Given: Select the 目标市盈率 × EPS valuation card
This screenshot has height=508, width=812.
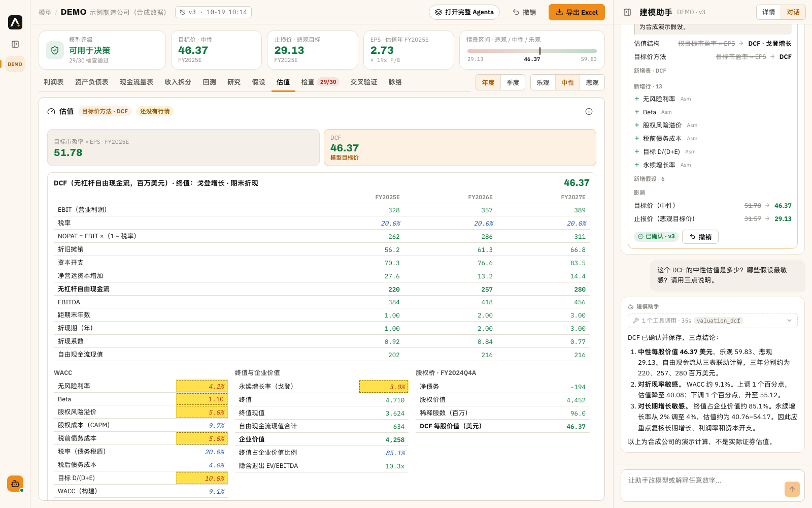Looking at the screenshot, I should point(183,147).
